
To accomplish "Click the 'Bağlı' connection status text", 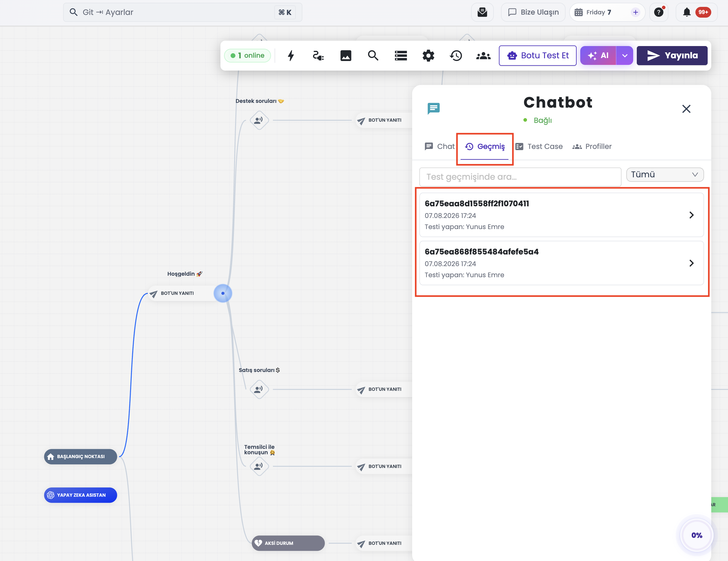I will [542, 120].
